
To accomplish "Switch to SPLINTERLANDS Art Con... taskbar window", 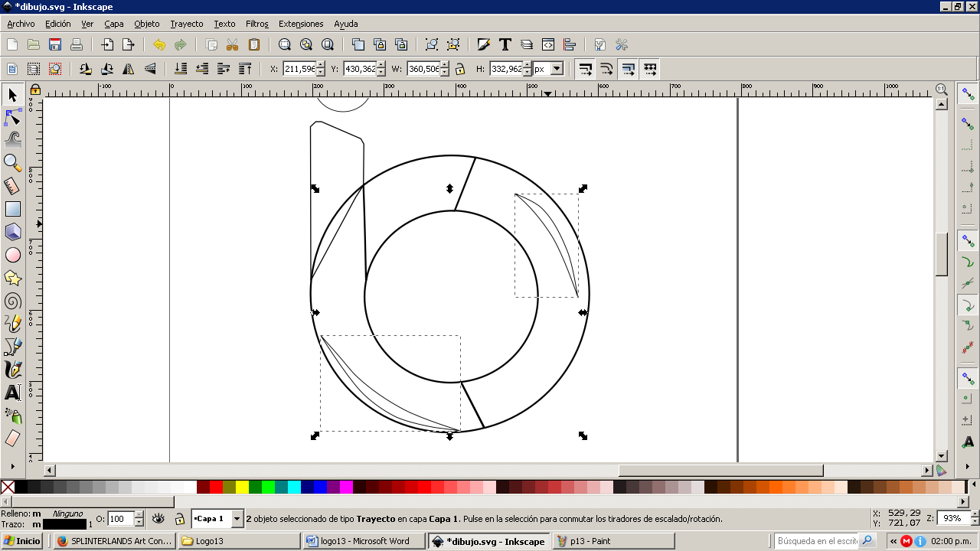I will (x=115, y=541).
